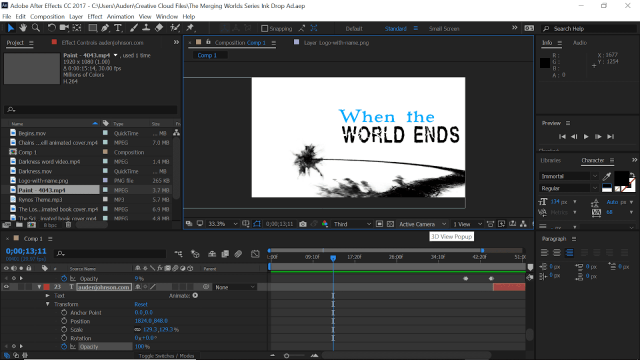The width and height of the screenshot is (640, 360).
Task: Select the Hand tool
Action: [x=23, y=28]
